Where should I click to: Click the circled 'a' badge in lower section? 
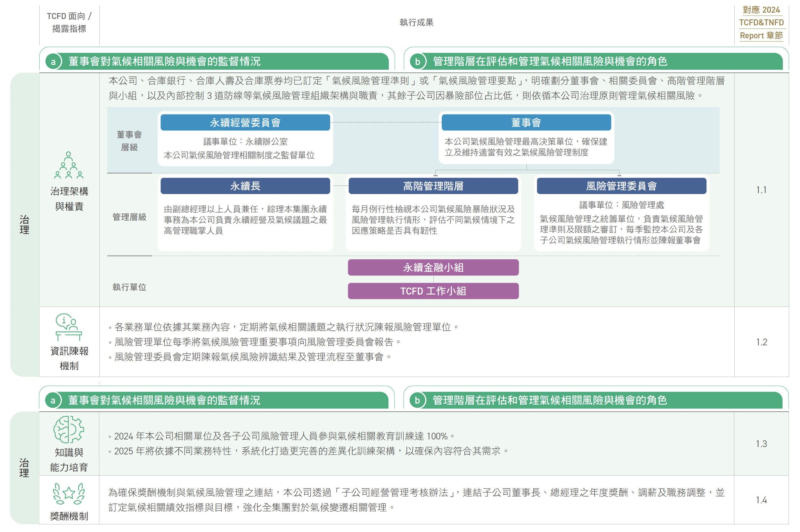point(53,400)
